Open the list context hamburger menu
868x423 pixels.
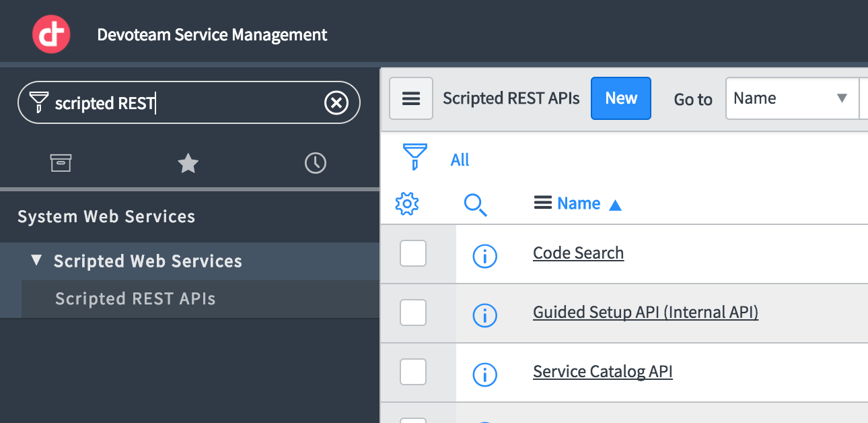(x=411, y=99)
